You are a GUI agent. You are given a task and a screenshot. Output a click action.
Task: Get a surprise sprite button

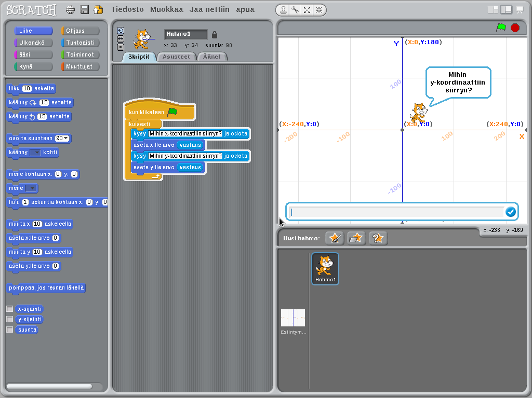[x=378, y=238]
